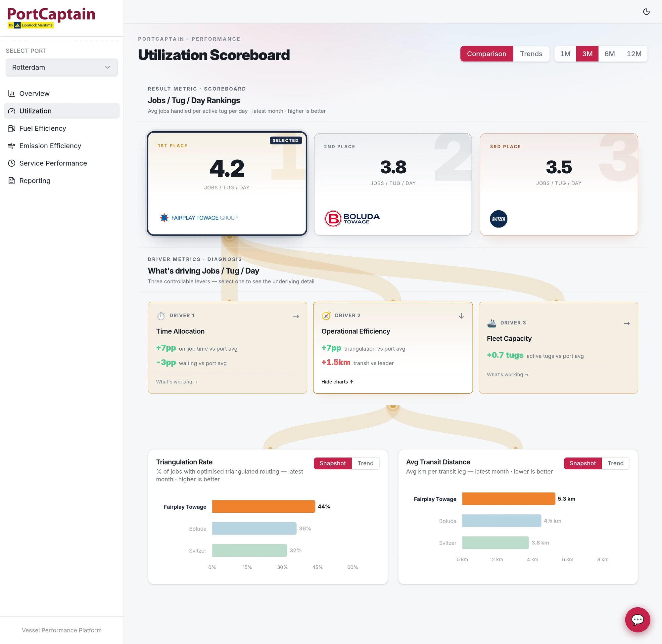
Task: Expand What's working under Time Allocation
Action: pyautogui.click(x=177, y=381)
